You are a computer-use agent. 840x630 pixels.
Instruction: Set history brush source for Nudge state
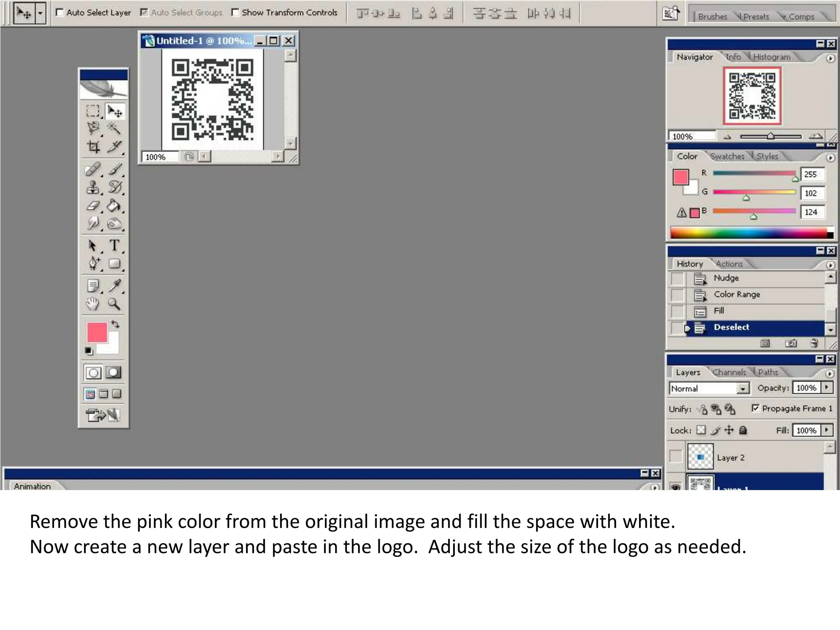678,278
